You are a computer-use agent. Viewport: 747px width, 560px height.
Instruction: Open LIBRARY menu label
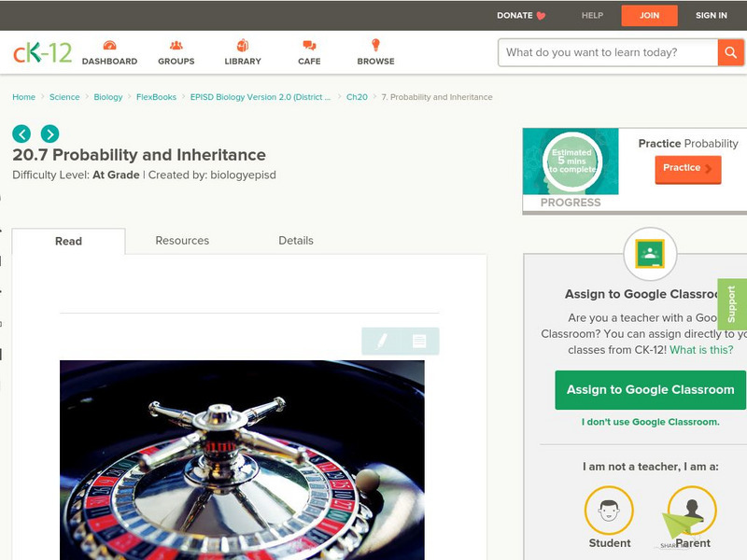(x=243, y=62)
